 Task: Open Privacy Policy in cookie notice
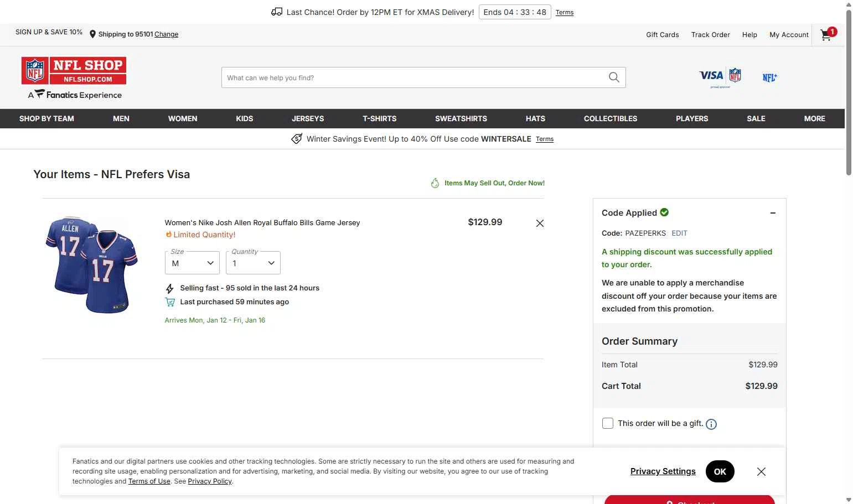coord(210,481)
